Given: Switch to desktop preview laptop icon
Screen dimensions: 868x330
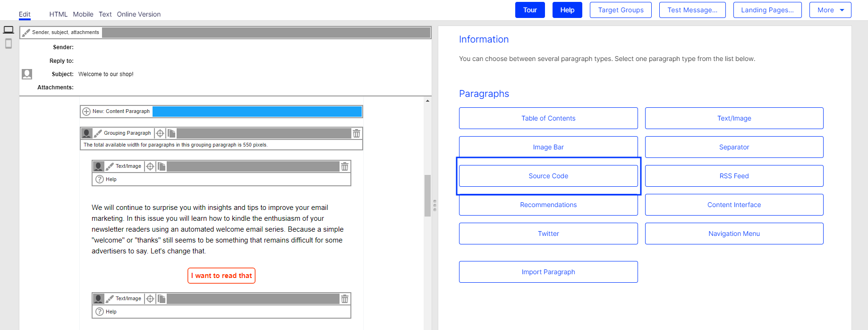Looking at the screenshot, I should click(9, 30).
